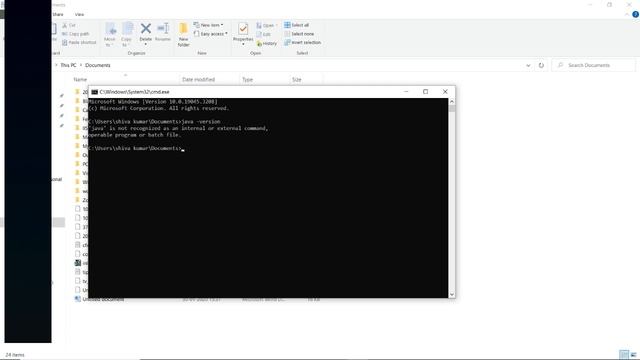Screen dimensions: 640x360
Task: Click the Cut icon in Explorer ribbon
Action: [x=65, y=25]
